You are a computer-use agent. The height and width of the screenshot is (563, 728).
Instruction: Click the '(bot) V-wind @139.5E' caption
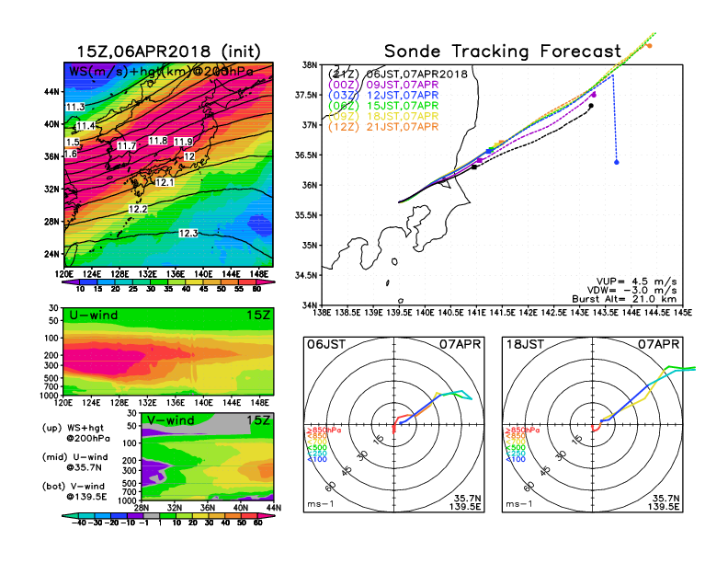coord(74,491)
